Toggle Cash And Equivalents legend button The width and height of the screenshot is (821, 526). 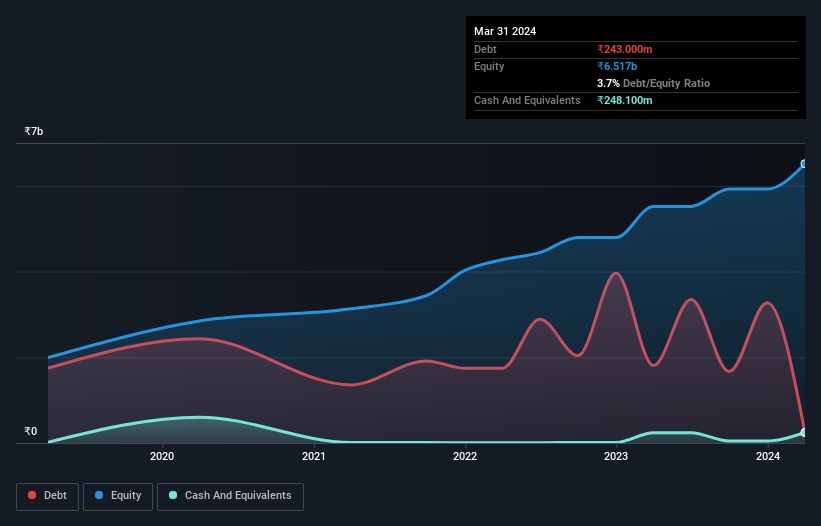pyautogui.click(x=230, y=496)
